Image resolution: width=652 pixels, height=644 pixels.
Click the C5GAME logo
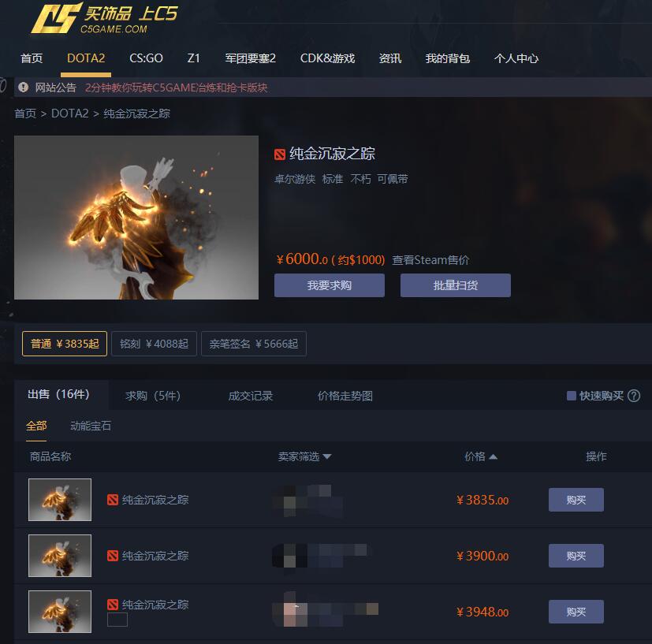(x=104, y=18)
